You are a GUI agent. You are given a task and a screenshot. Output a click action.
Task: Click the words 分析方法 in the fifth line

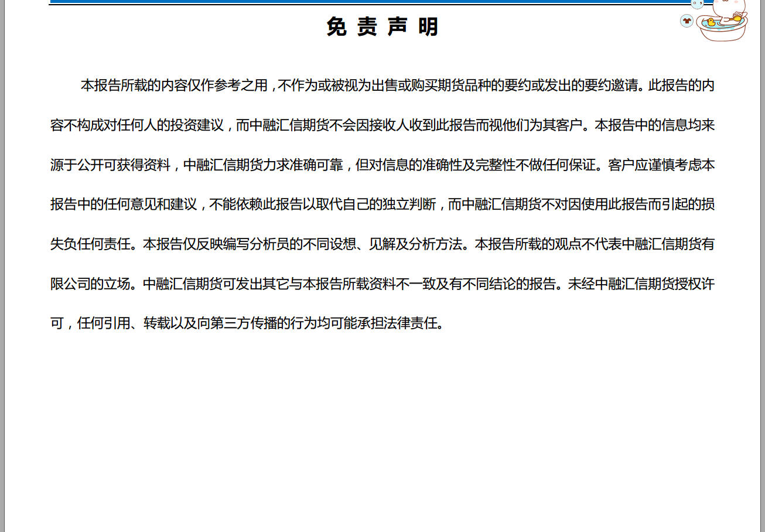[x=436, y=244]
